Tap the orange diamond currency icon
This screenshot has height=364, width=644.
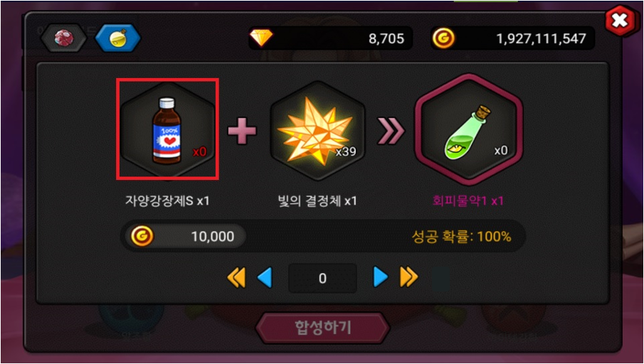(261, 38)
